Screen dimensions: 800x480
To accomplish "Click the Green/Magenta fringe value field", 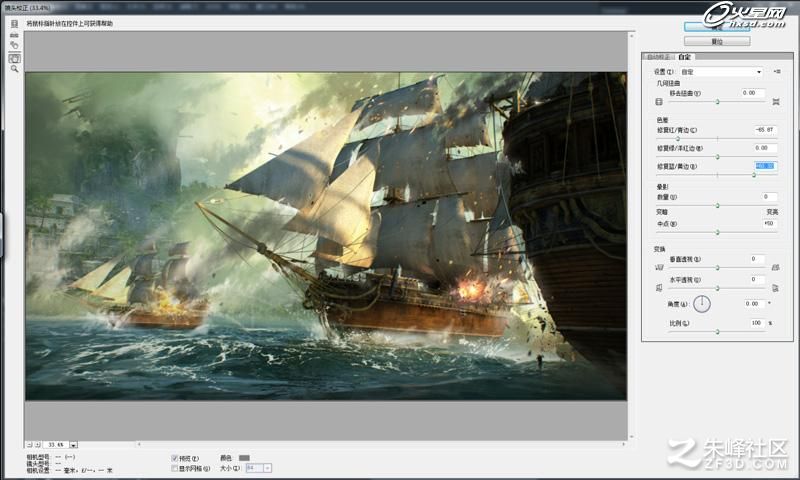I will (765, 148).
